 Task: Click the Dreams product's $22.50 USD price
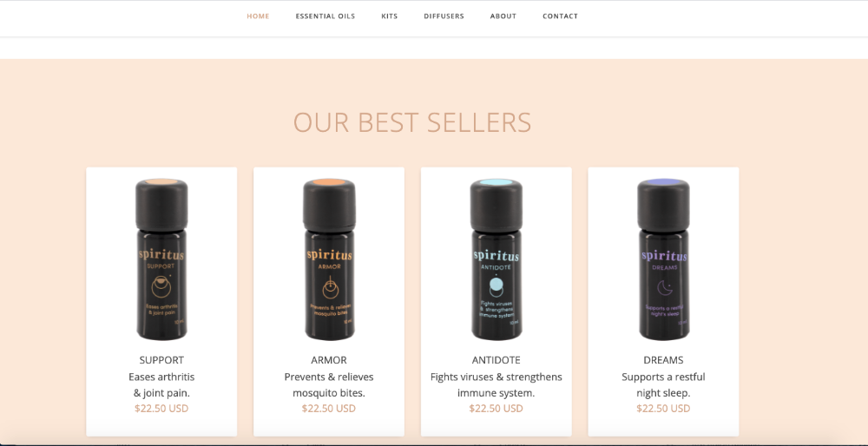(663, 409)
